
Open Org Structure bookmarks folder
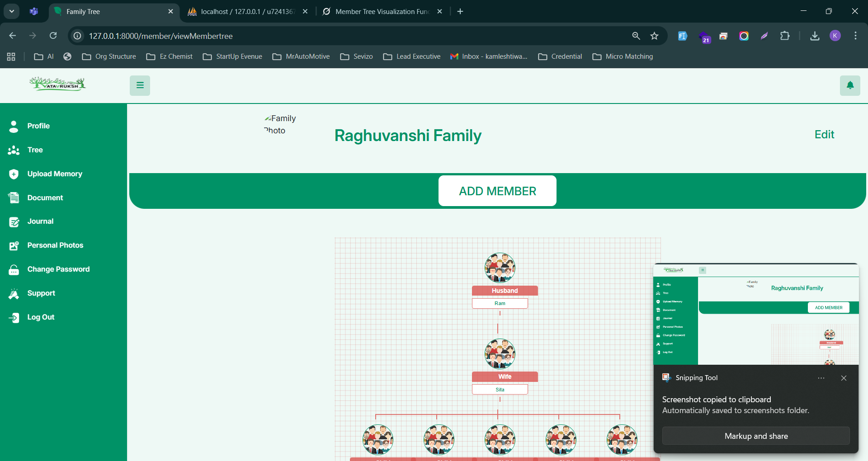pyautogui.click(x=109, y=56)
